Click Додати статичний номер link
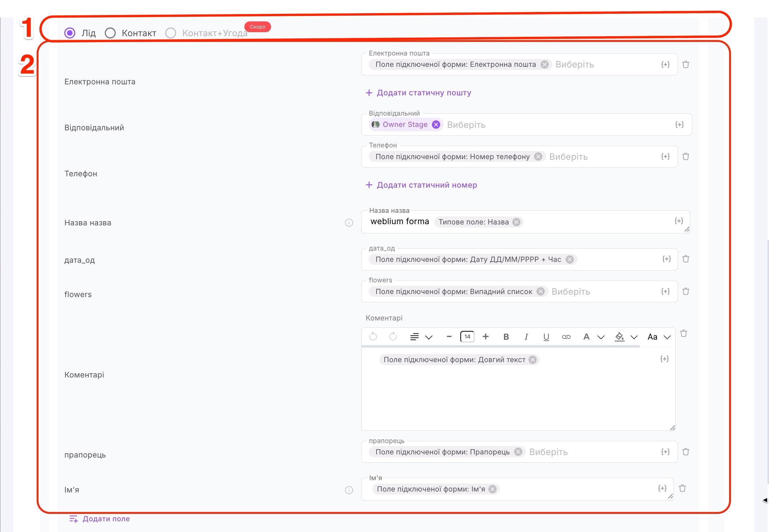 coord(421,185)
